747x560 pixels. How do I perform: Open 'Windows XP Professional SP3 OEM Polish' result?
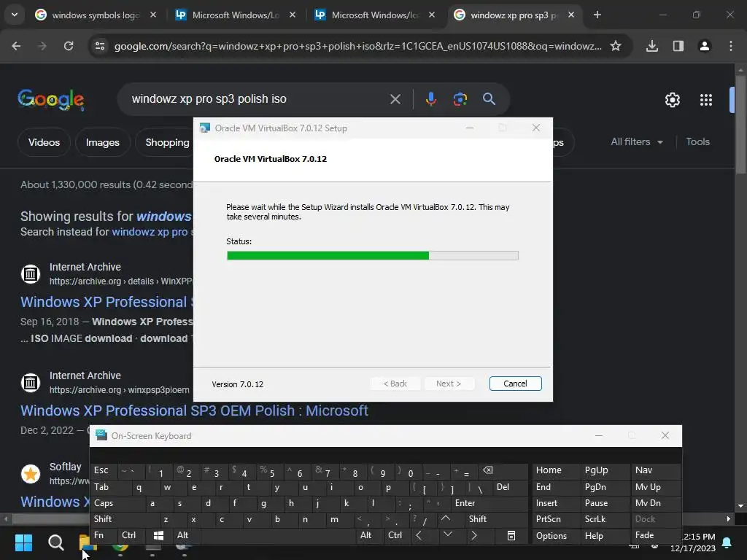(x=194, y=411)
